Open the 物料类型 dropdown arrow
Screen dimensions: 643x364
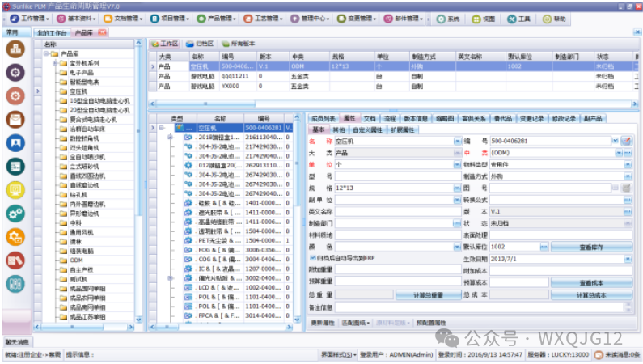[628, 164]
